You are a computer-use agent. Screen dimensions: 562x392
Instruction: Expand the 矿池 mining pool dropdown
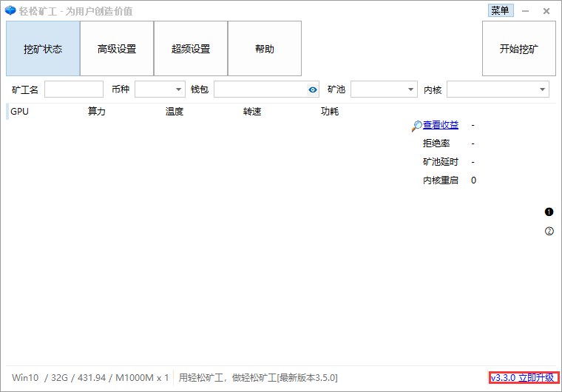pyautogui.click(x=384, y=89)
